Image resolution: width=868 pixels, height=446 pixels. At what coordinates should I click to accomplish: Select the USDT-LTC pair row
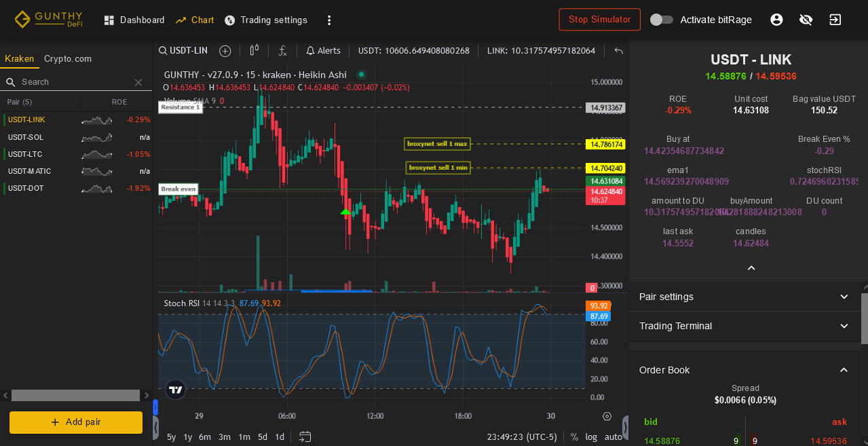(76, 154)
